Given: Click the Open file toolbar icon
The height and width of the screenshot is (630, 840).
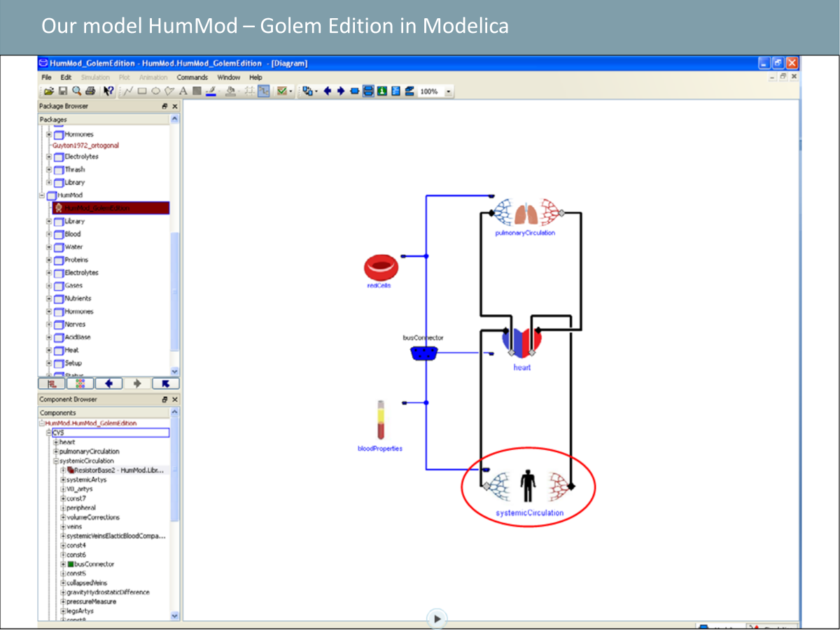Looking at the screenshot, I should pos(48,91).
